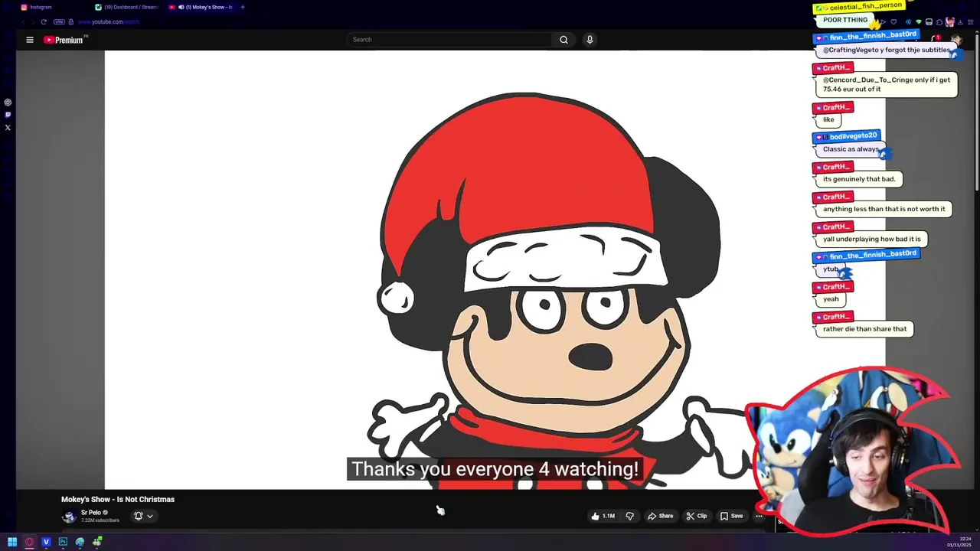Open the YouTube guide hamburger menu
This screenshot has width=980, height=551.
click(30, 40)
